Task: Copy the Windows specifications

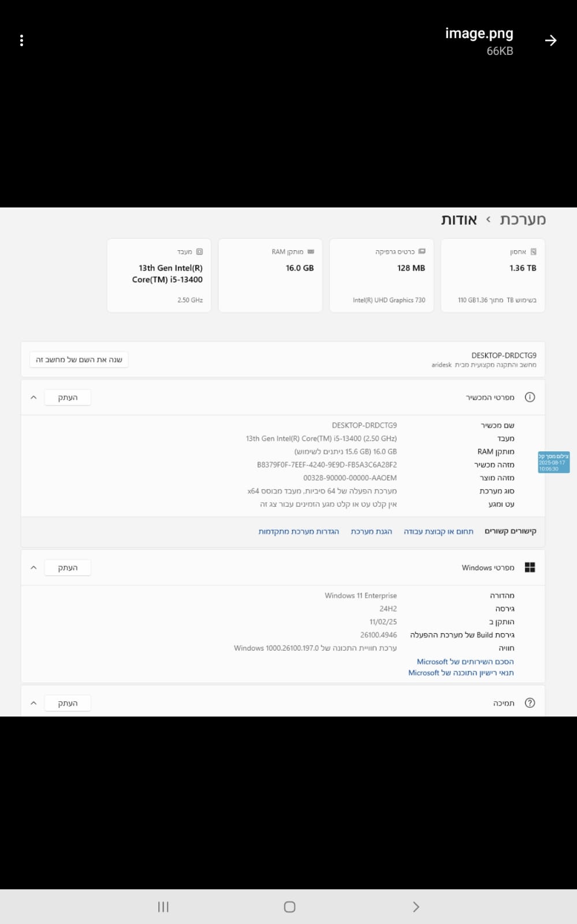Action: [x=68, y=567]
